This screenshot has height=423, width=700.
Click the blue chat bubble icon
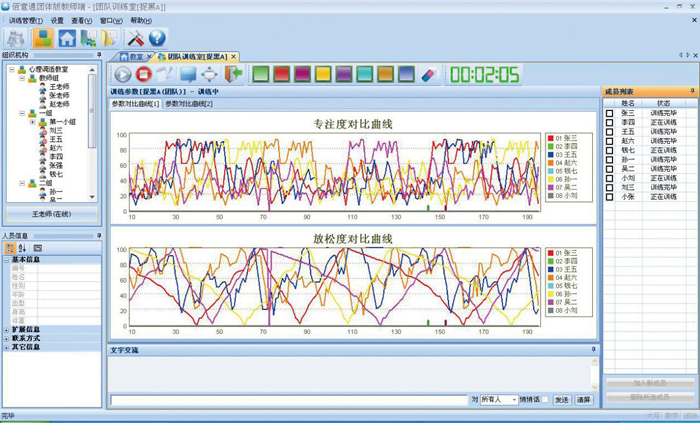tap(187, 74)
